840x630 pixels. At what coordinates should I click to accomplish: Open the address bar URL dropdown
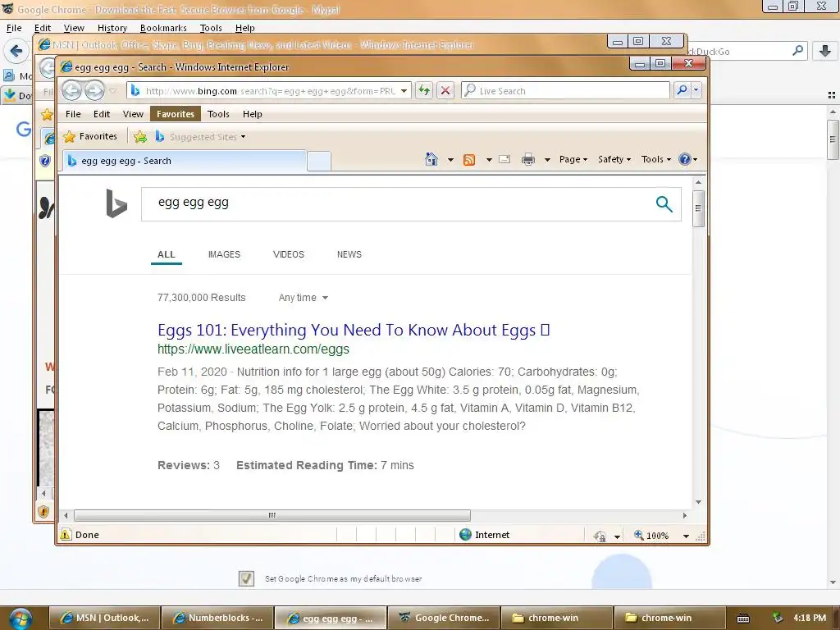404,91
